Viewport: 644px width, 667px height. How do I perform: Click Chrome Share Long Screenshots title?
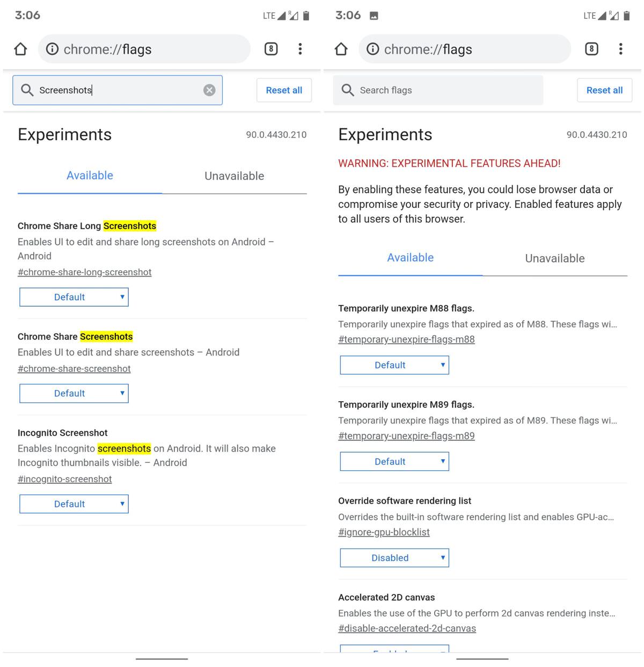(87, 226)
